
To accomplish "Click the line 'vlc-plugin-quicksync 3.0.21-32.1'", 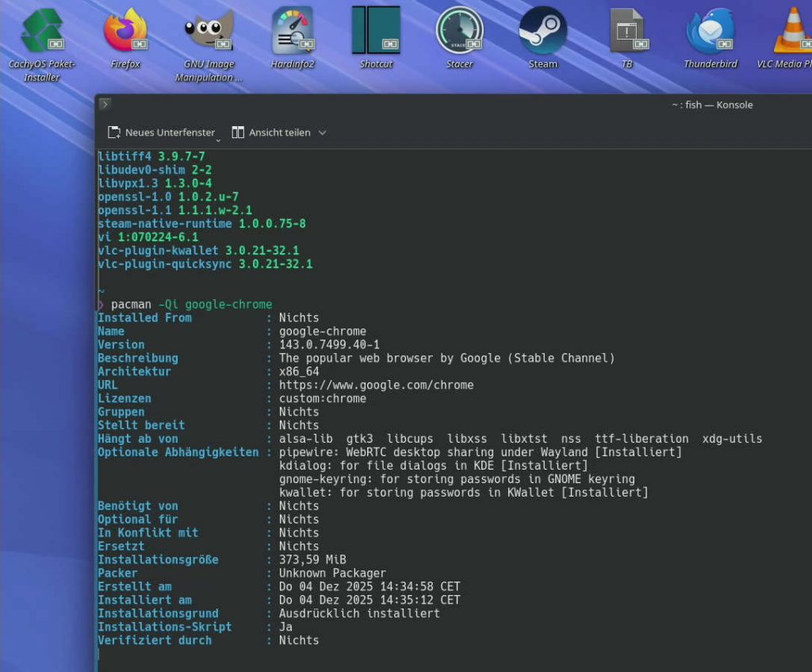I will [205, 264].
